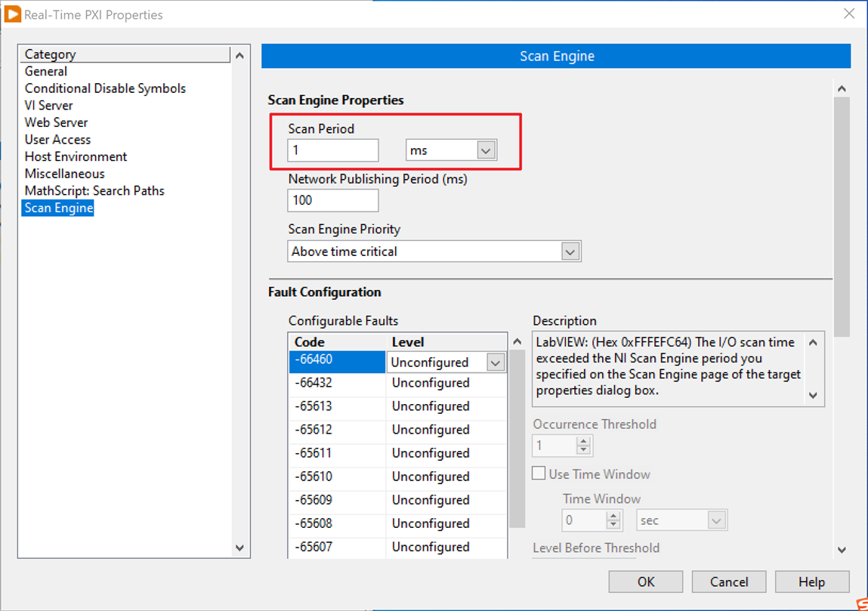Image resolution: width=868 pixels, height=611 pixels.
Task: Decrement the Occurrence Threshold value
Action: pos(583,450)
